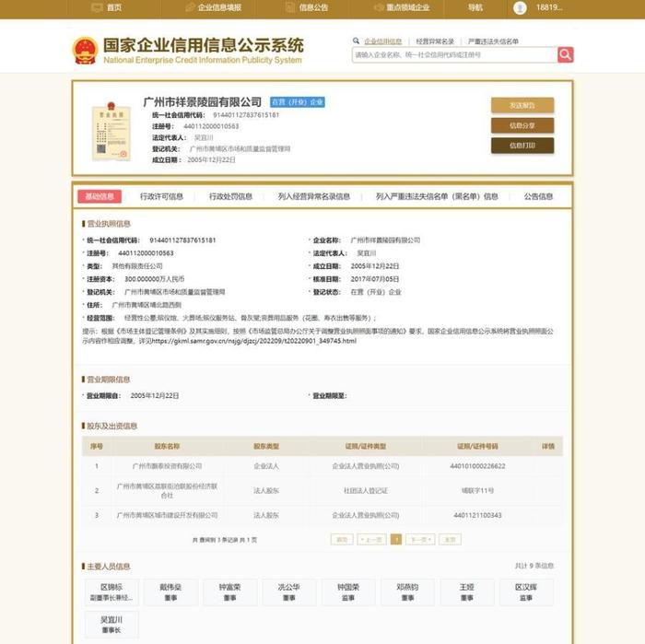Open personnel card 吴宜川 董事长
This screenshot has width=645, height=644.
point(111,625)
